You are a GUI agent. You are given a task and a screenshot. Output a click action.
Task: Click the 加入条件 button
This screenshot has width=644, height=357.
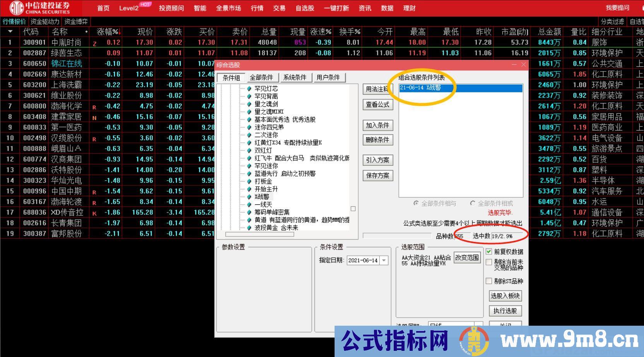pyautogui.click(x=378, y=125)
